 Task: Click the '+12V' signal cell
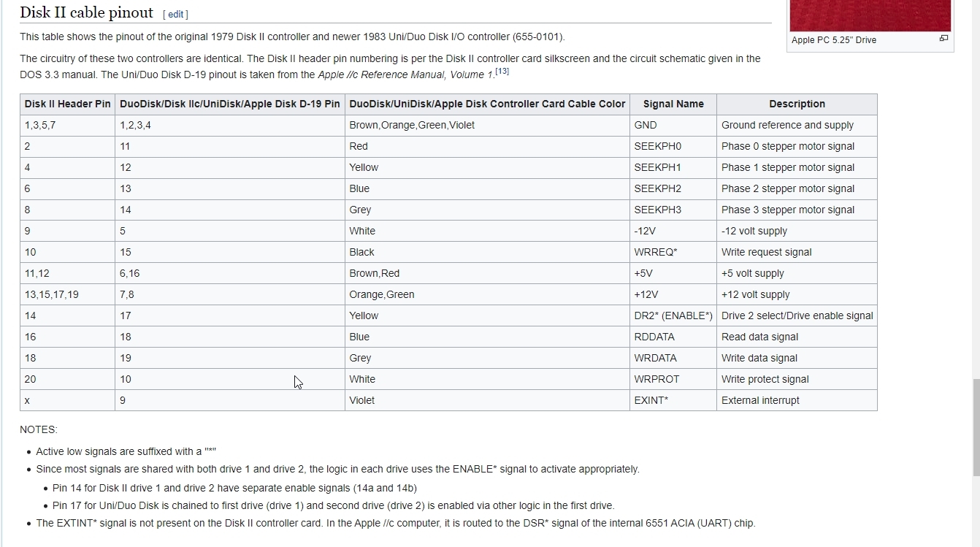click(x=673, y=294)
